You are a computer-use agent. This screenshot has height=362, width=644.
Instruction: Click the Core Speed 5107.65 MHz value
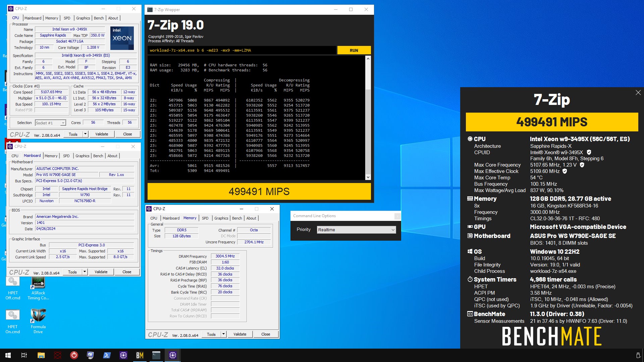(x=52, y=92)
